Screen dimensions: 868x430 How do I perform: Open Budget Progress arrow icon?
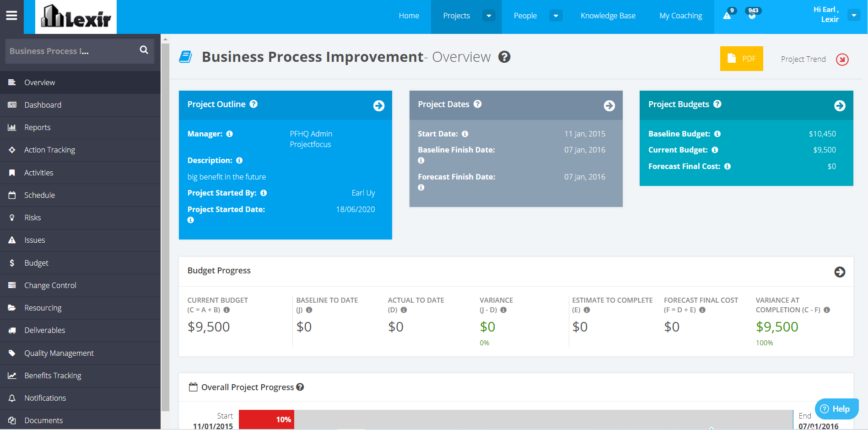pyautogui.click(x=840, y=272)
